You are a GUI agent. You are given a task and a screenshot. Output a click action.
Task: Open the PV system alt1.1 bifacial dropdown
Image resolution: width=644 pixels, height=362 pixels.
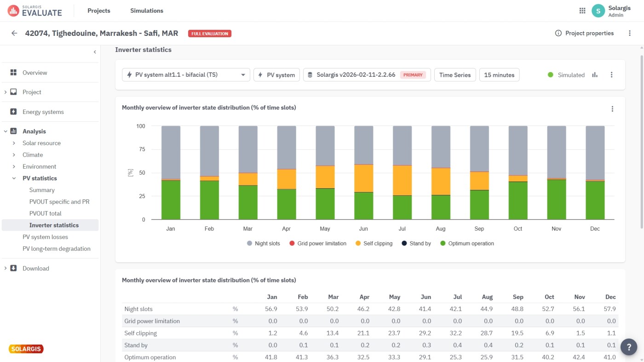point(186,75)
